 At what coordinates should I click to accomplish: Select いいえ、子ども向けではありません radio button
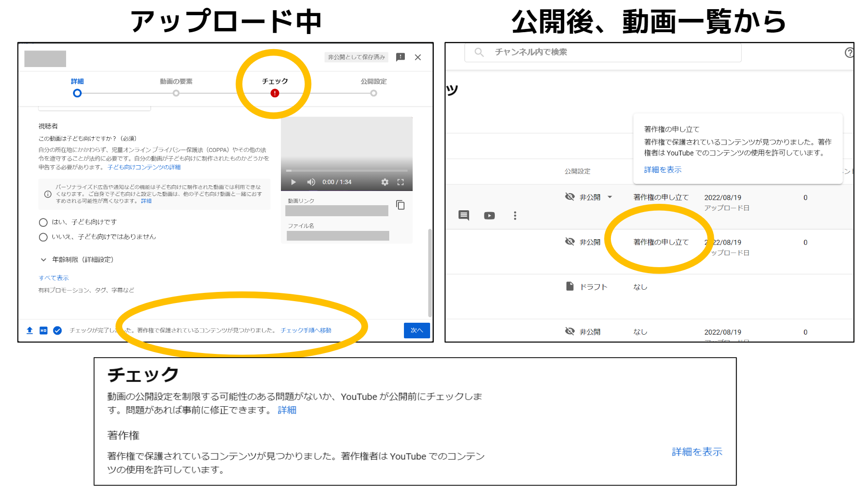pyautogui.click(x=43, y=237)
